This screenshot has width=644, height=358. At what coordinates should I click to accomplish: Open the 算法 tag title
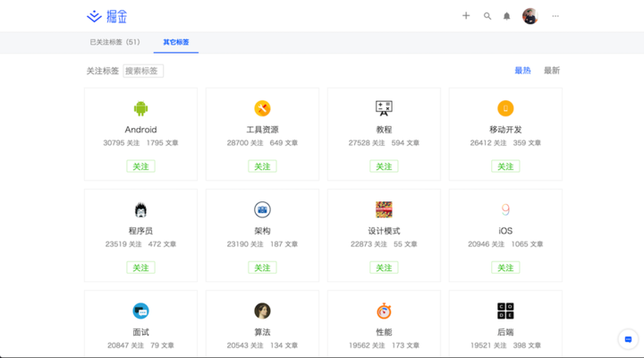(x=262, y=332)
